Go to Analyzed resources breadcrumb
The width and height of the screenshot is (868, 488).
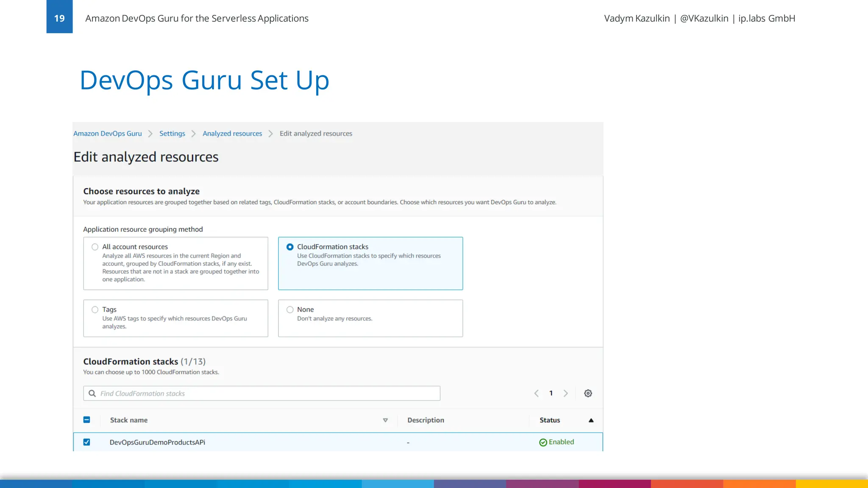(x=232, y=133)
